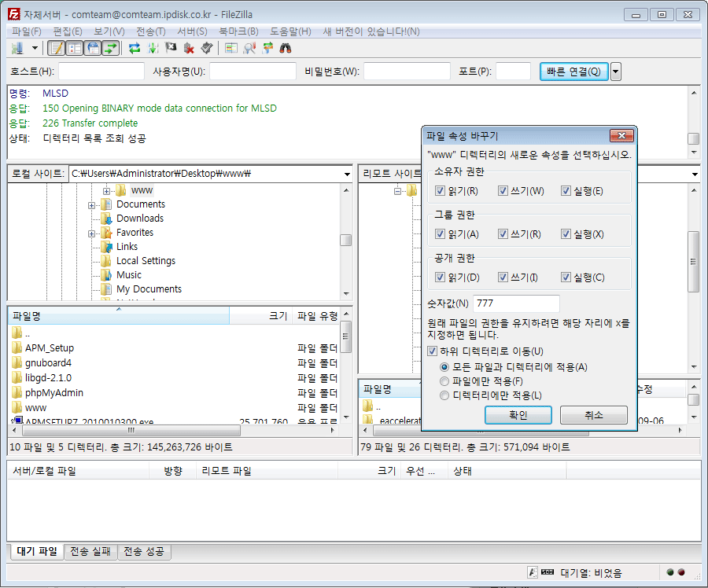
Task: Sort local files by 크기 header
Action: click(x=261, y=316)
